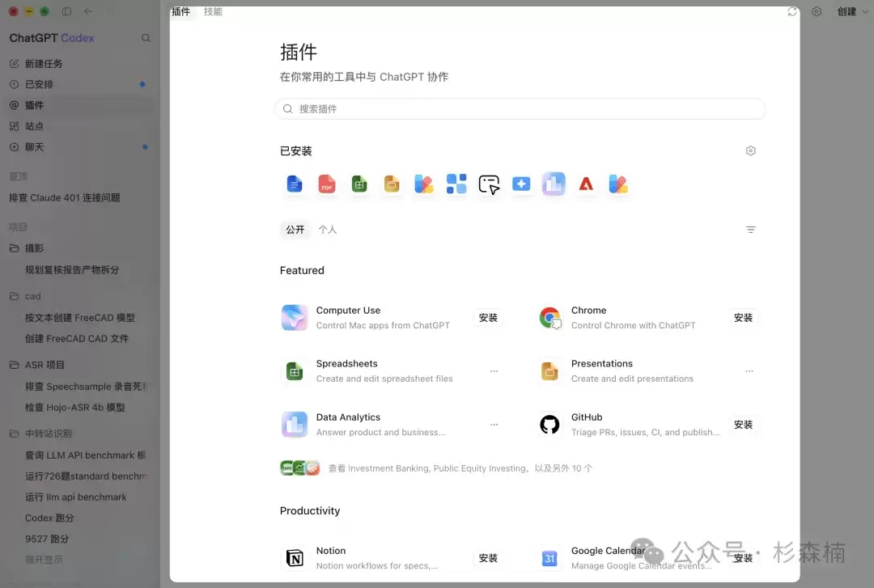Image resolution: width=874 pixels, height=588 pixels.
Task: Select 插件 in the left sidebar
Action: click(79, 105)
